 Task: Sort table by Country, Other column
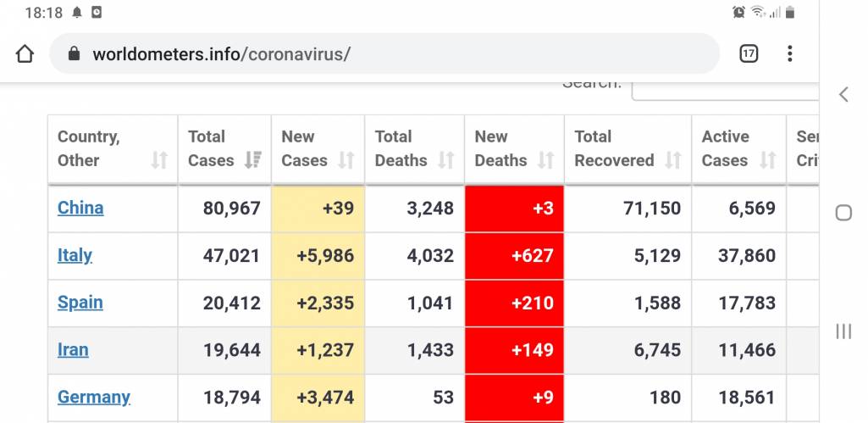112,149
